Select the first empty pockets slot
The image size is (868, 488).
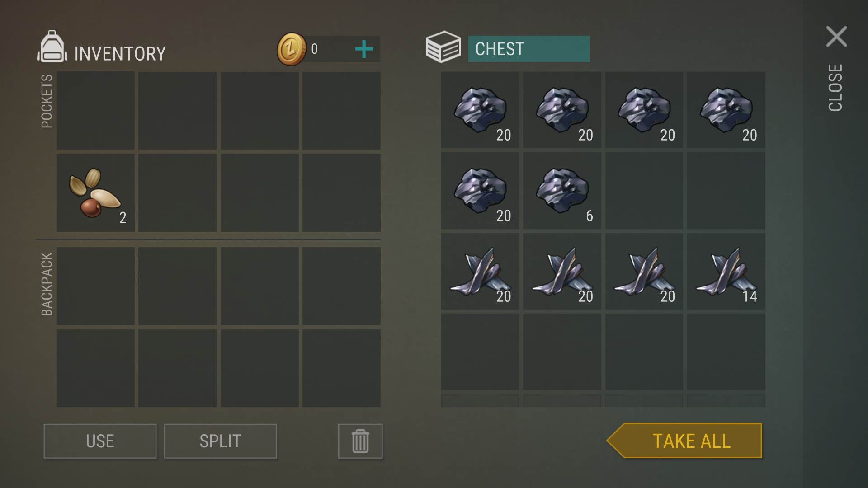point(95,111)
